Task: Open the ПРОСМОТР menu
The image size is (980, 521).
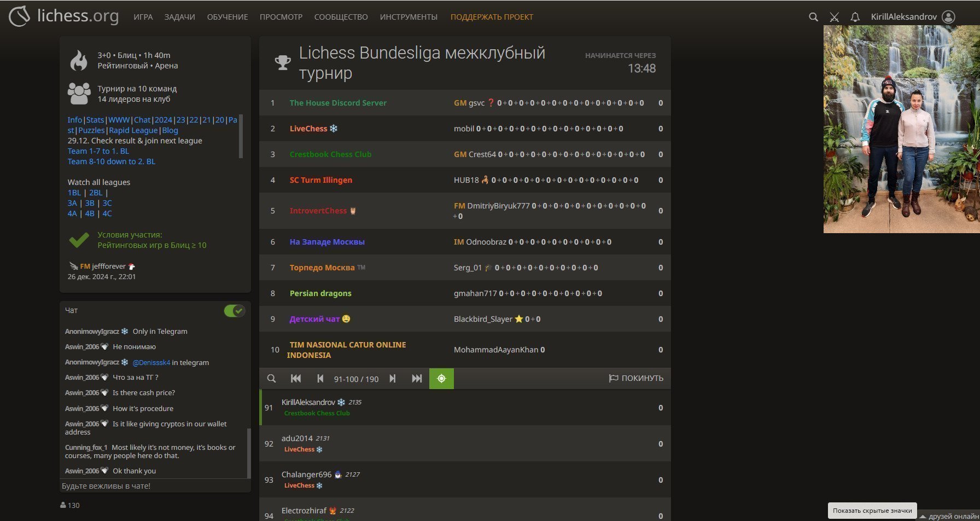Action: (281, 17)
